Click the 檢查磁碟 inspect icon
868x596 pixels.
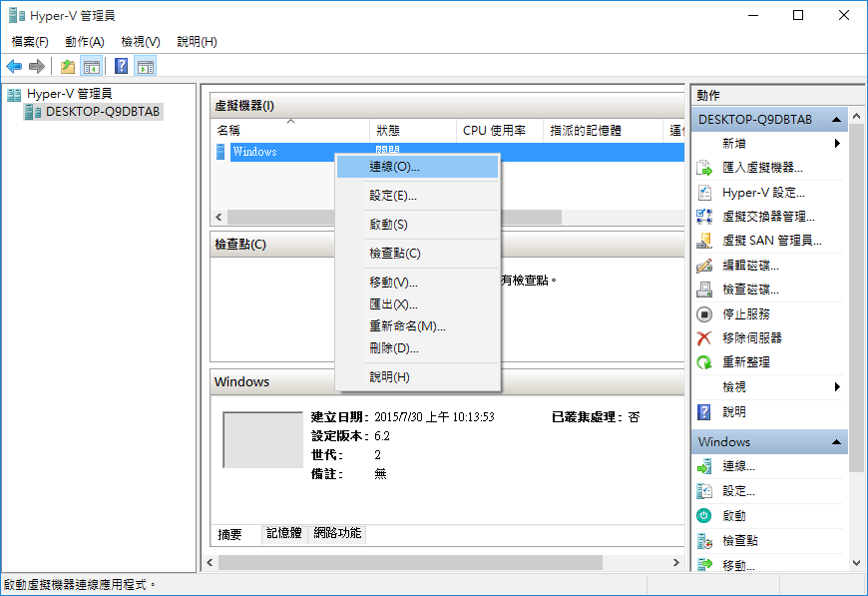coord(704,290)
